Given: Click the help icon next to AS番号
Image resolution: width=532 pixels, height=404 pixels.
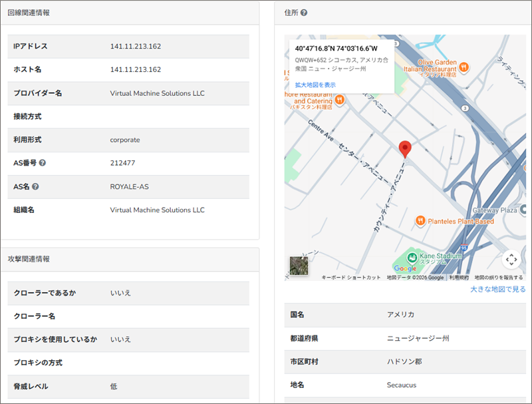Looking at the screenshot, I should 43,163.
